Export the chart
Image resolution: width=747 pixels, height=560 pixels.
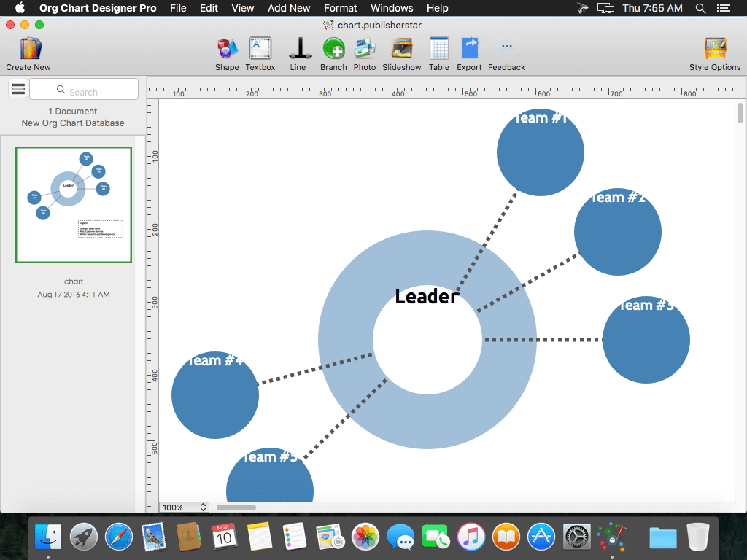469,49
